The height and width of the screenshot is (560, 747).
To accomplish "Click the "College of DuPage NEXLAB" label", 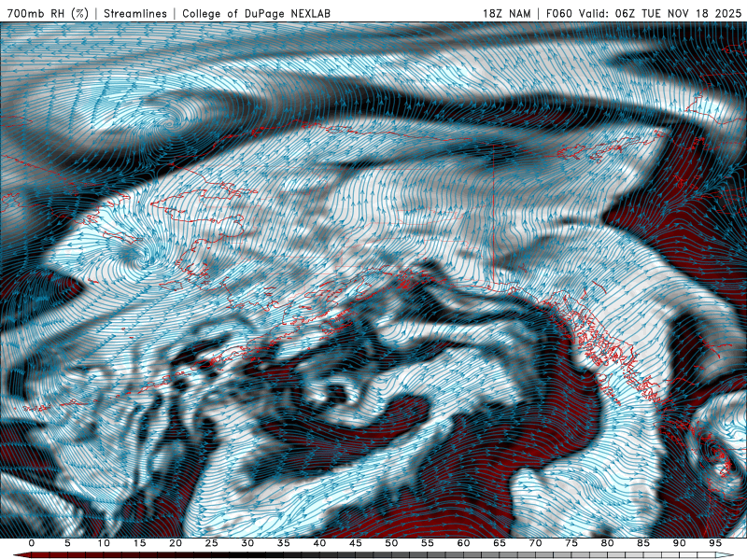I will pyautogui.click(x=256, y=13).
